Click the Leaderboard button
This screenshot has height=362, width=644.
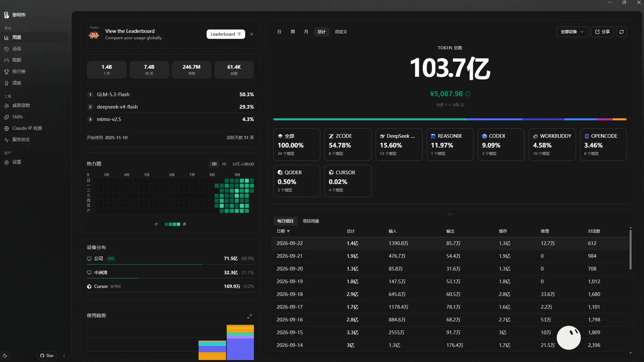tap(226, 34)
